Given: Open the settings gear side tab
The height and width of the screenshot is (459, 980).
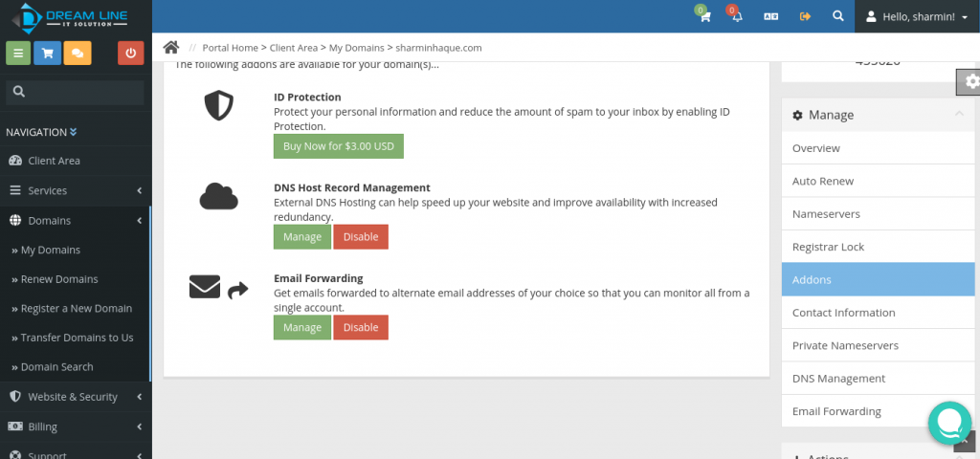Looking at the screenshot, I should click(x=969, y=82).
